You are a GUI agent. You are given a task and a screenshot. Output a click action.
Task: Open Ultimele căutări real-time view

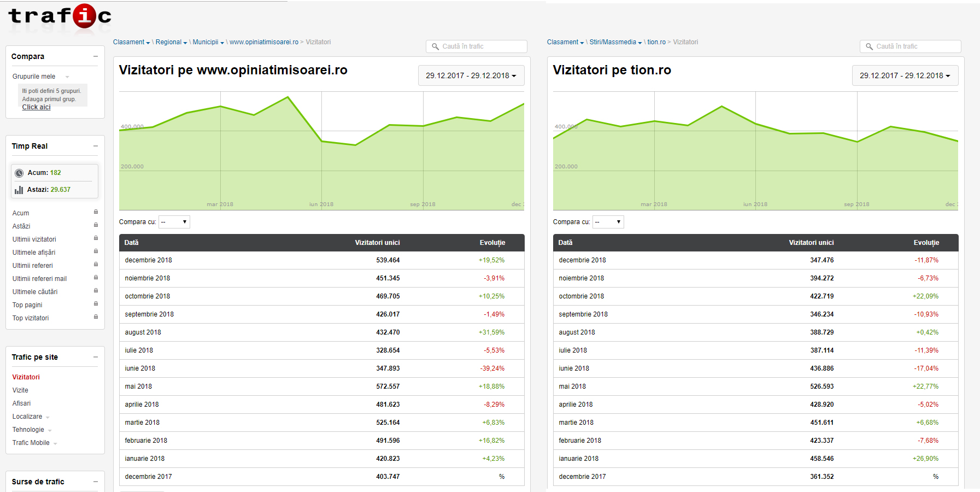pos(35,292)
